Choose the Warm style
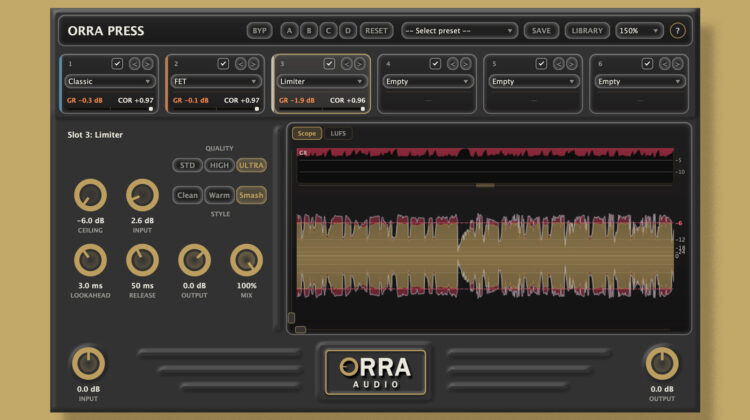The height and width of the screenshot is (420, 750). [220, 195]
